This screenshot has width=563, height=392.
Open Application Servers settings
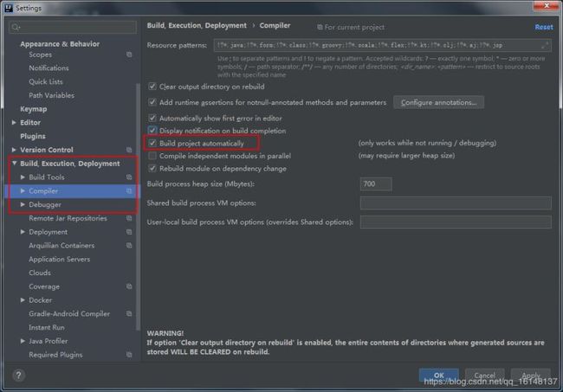[59, 260]
